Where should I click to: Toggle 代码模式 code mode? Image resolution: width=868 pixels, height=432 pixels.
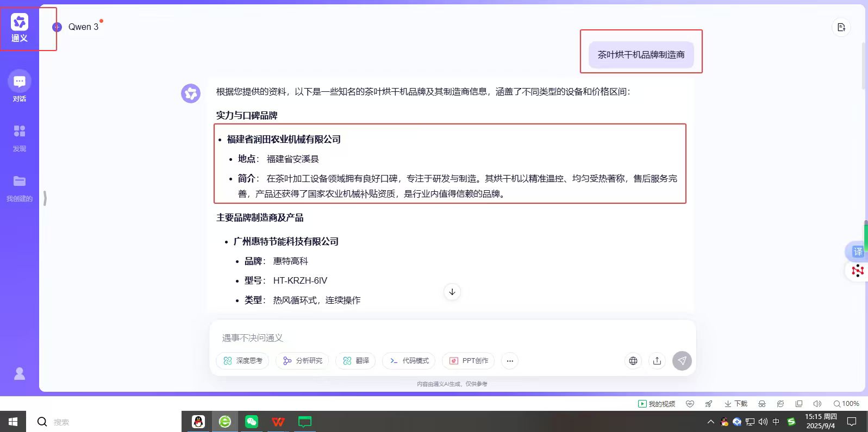(410, 361)
